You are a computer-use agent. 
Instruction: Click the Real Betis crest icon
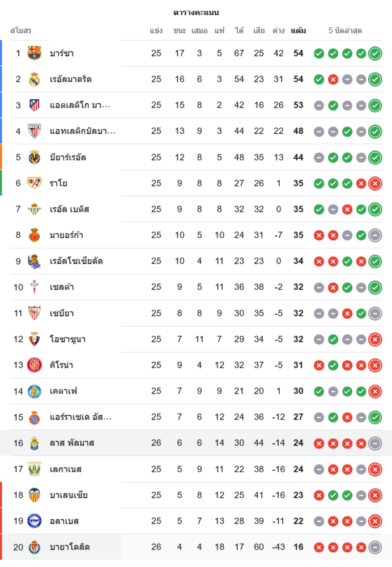(35, 209)
